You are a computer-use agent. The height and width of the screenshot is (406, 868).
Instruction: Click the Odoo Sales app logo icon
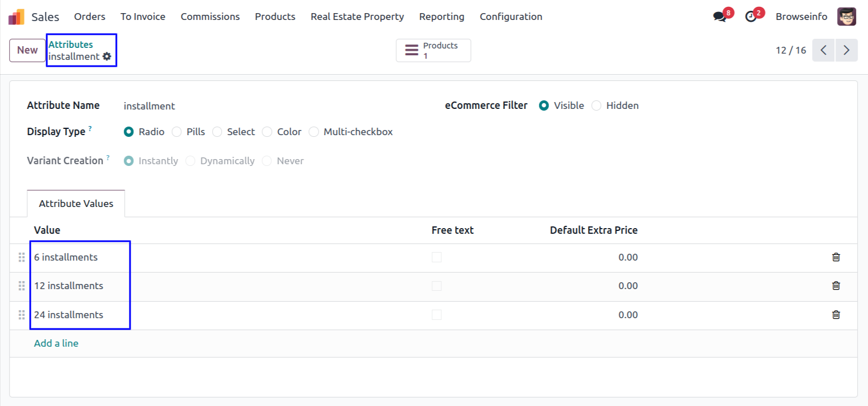pyautogui.click(x=16, y=17)
